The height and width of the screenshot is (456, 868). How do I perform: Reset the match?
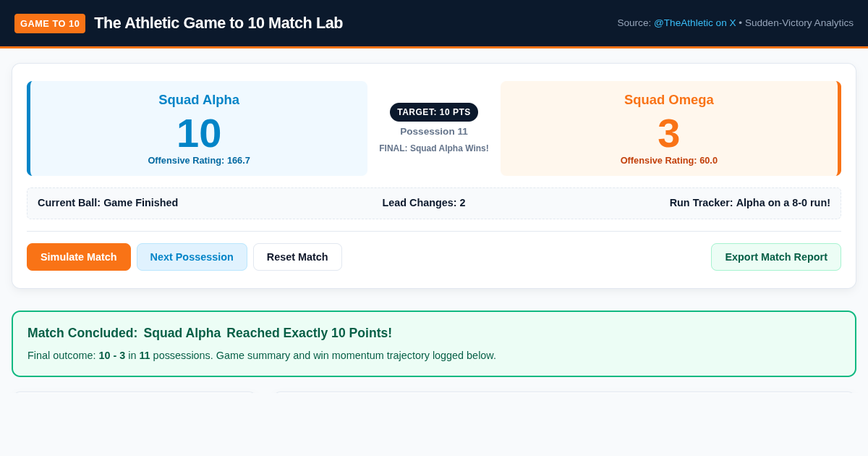click(297, 257)
